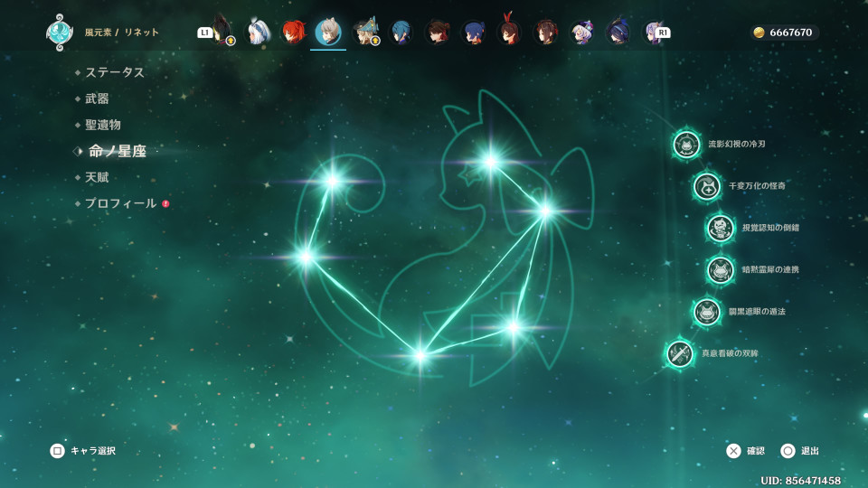
Task: Open the ステータス menu
Action: (x=115, y=72)
